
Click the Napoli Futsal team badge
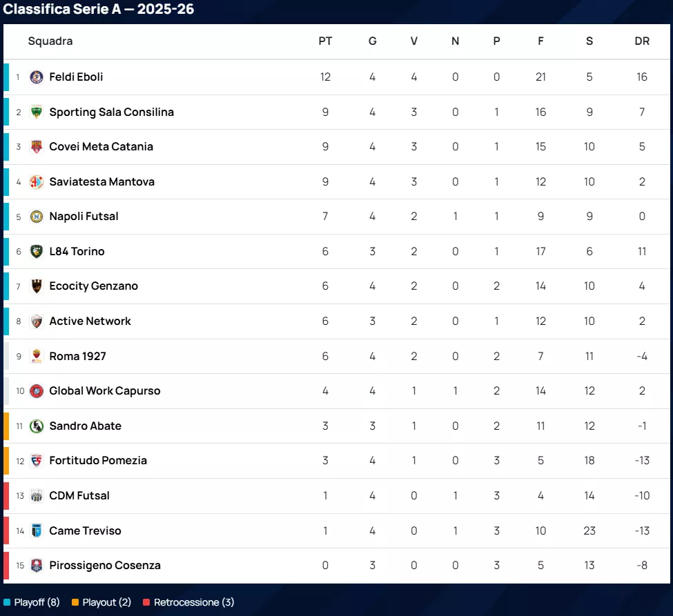[37, 217]
